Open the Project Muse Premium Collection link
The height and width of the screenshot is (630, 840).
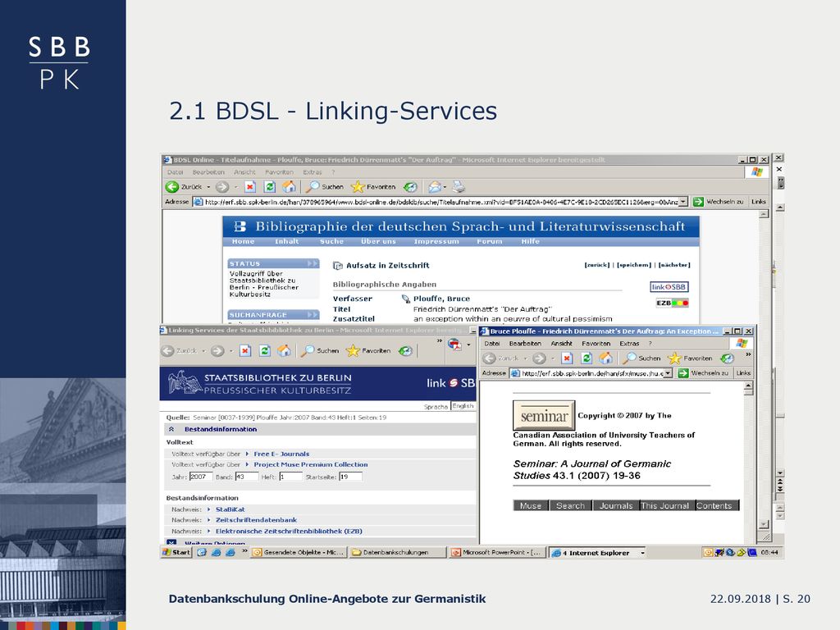[311, 464]
